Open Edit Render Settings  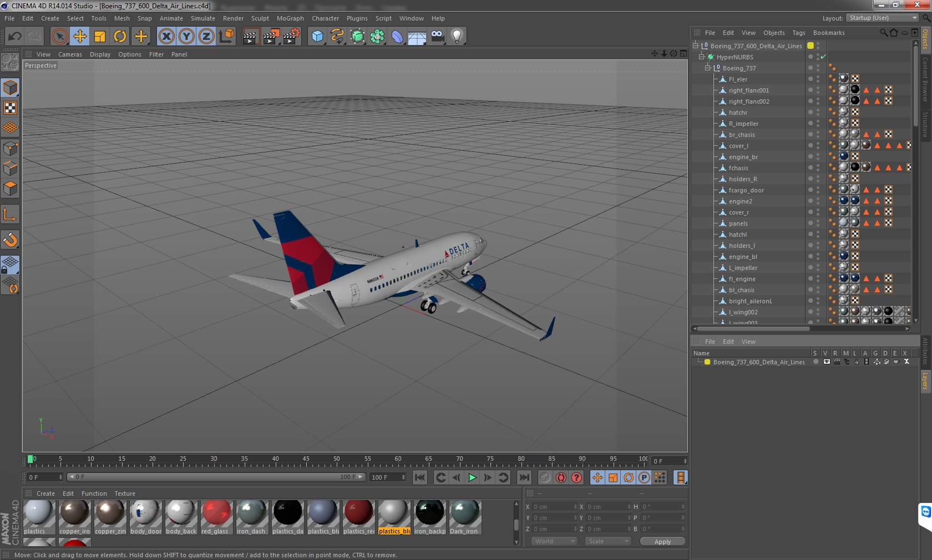291,37
